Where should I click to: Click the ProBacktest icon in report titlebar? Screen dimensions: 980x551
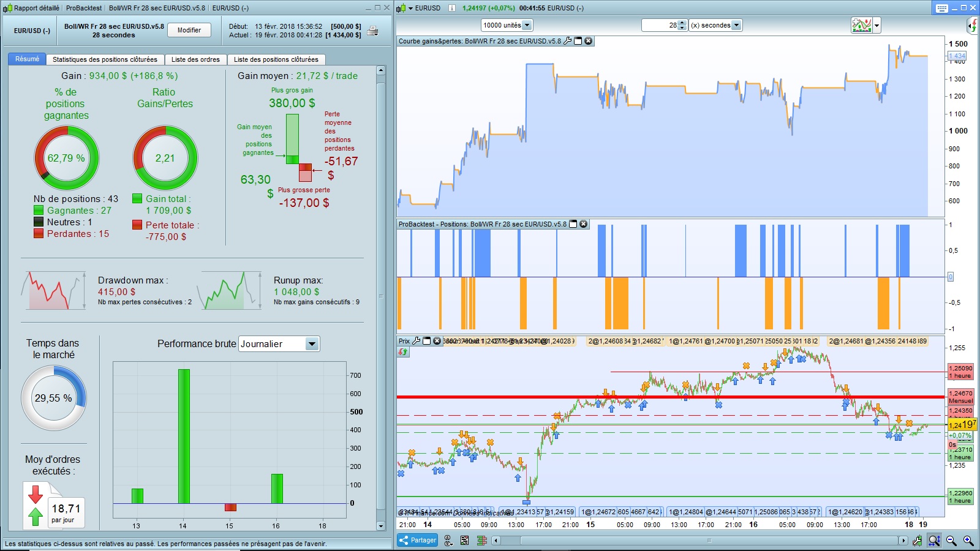(x=7, y=8)
